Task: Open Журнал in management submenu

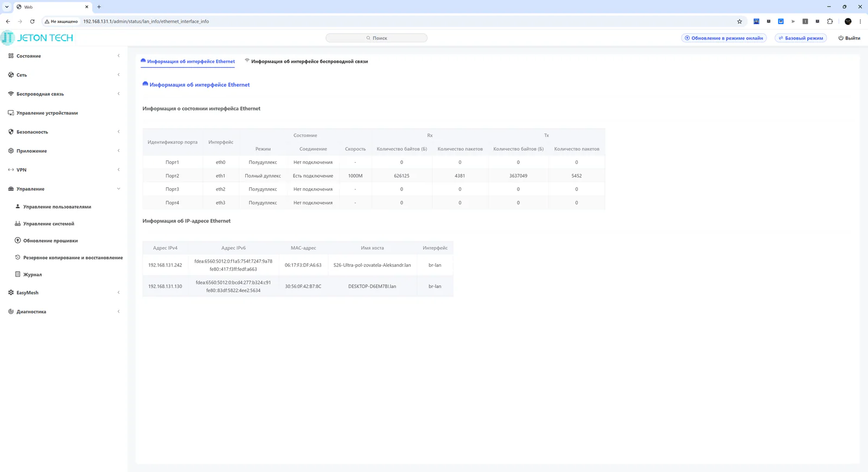Action: coord(32,275)
